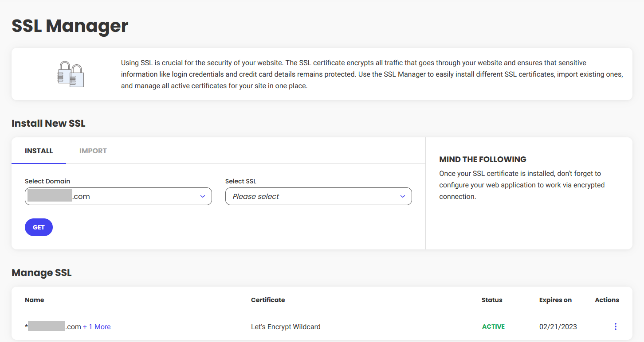Click the Manage SSL section heading
This screenshot has height=342, width=644.
click(42, 272)
